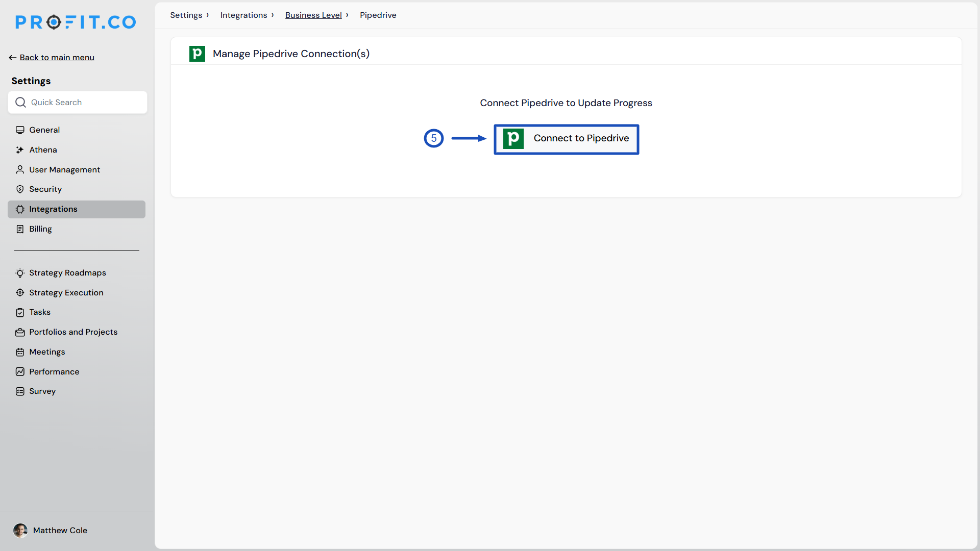Click Business Level breadcrumb link

pyautogui.click(x=313, y=15)
